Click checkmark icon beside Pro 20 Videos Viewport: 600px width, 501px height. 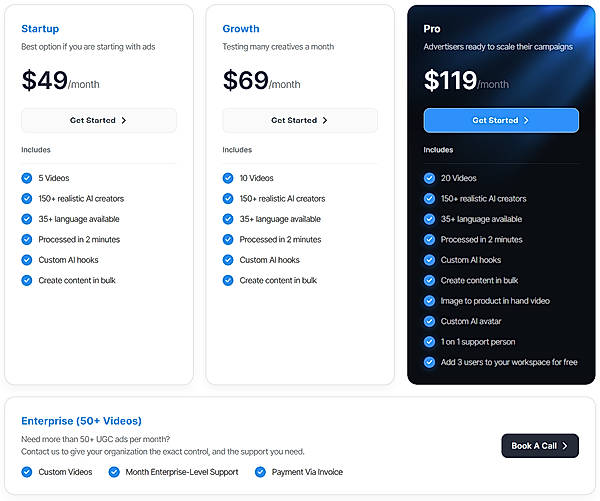tap(430, 178)
